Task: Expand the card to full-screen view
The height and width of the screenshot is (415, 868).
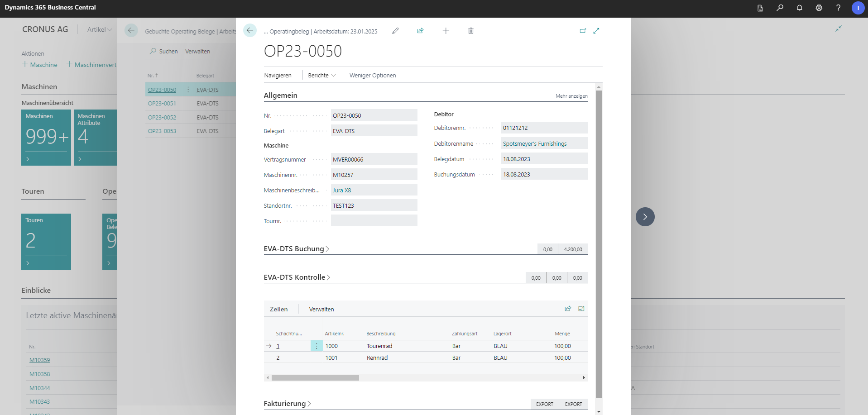Action: point(596,31)
